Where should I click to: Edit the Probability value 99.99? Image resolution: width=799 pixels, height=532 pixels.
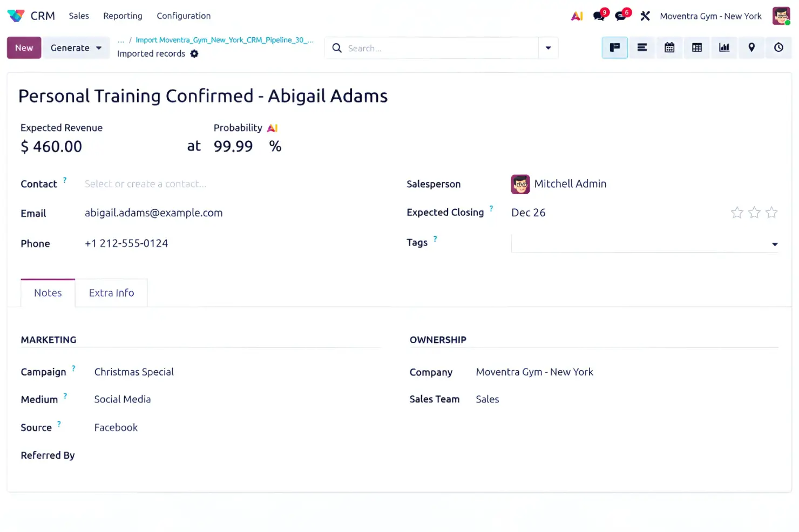pyautogui.click(x=233, y=146)
